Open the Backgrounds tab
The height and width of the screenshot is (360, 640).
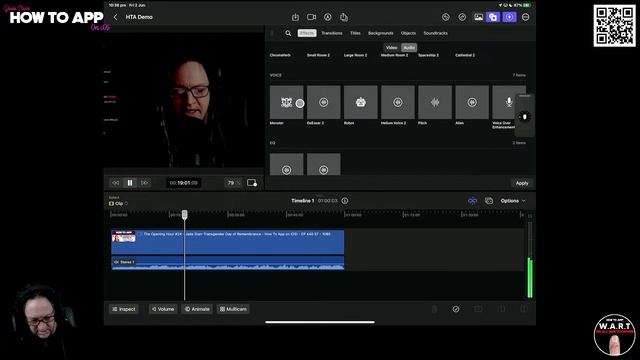click(380, 33)
